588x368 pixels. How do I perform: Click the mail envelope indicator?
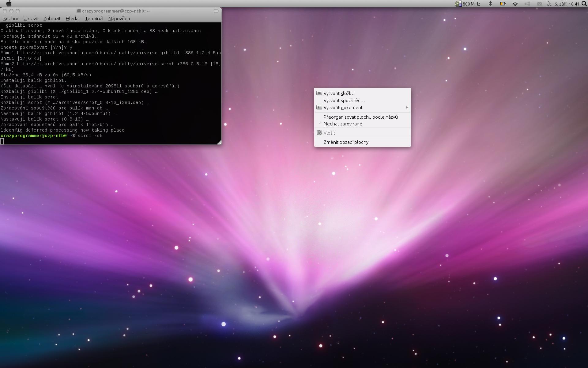540,4
